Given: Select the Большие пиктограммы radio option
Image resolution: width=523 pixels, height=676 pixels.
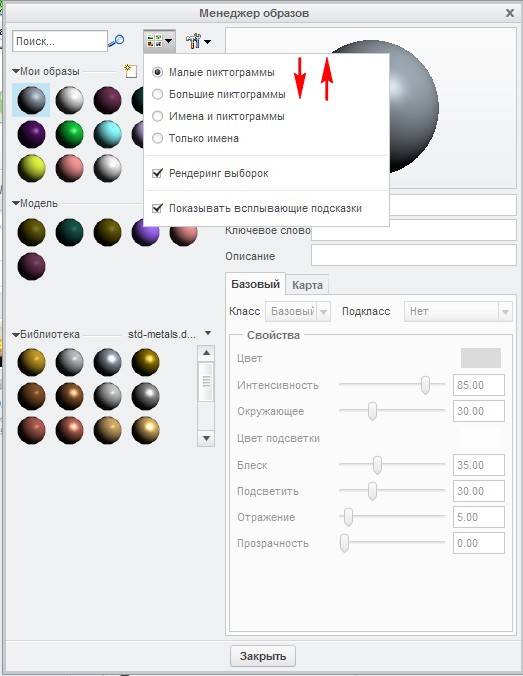Looking at the screenshot, I should 157,94.
